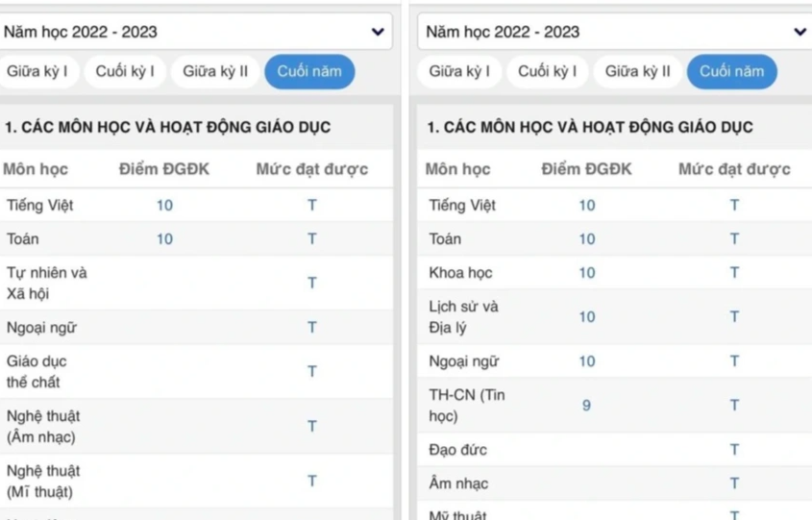The image size is (812, 520).
Task: Click the 'TH-CN (Tin học)' subject name
Action: pyautogui.click(x=466, y=406)
